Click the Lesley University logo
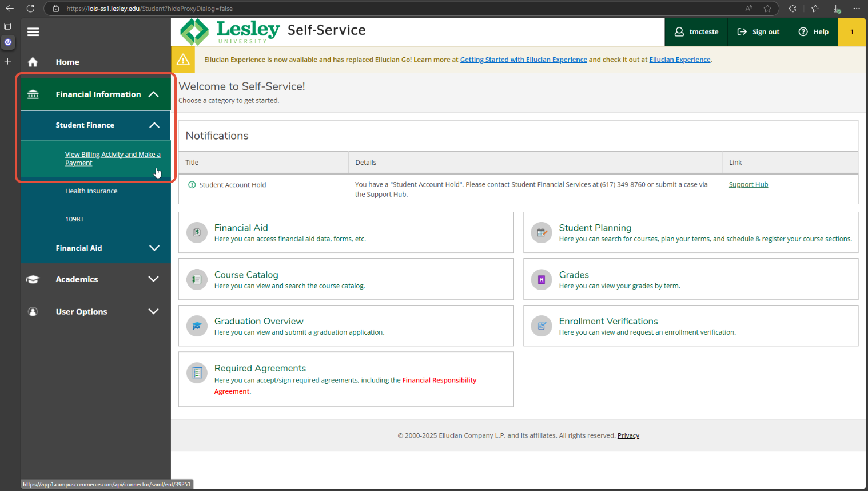This screenshot has height=491, width=868. click(x=230, y=31)
